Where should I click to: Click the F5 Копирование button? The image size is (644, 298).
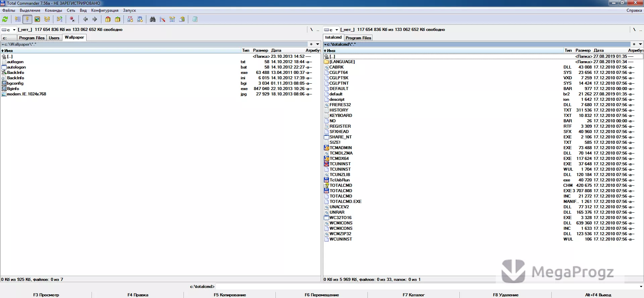(230, 295)
